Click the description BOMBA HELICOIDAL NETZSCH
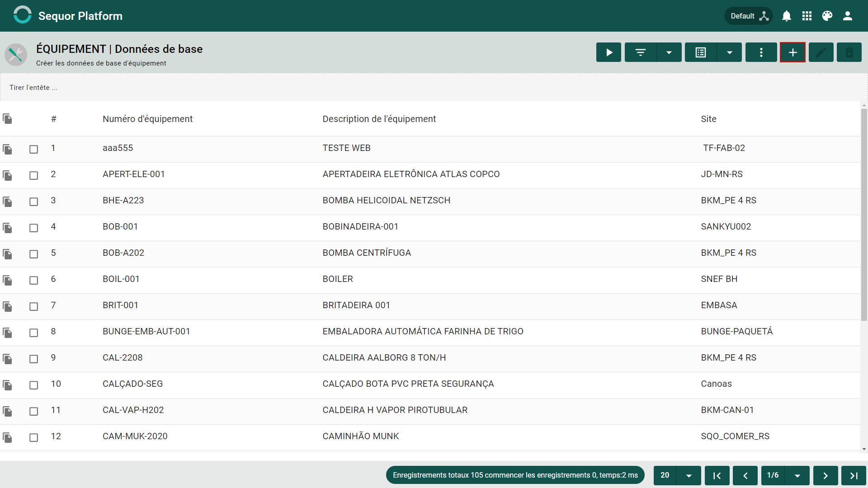The image size is (868, 488). pos(386,201)
